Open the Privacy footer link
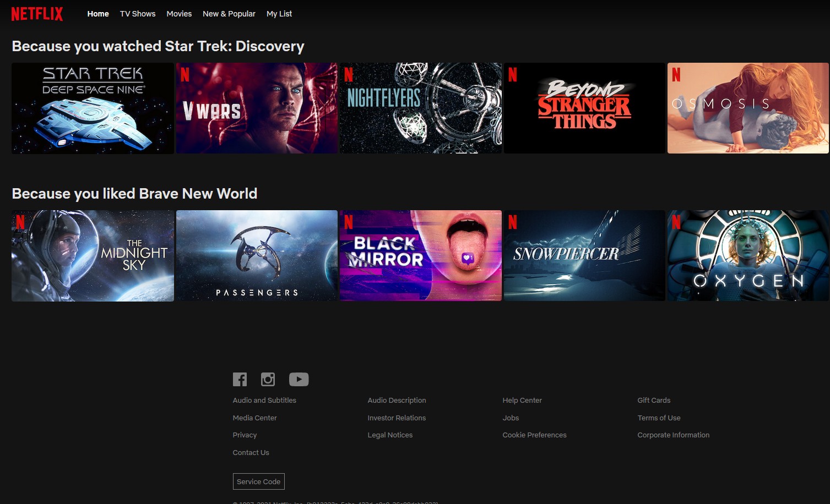The height and width of the screenshot is (504, 830). (245, 435)
